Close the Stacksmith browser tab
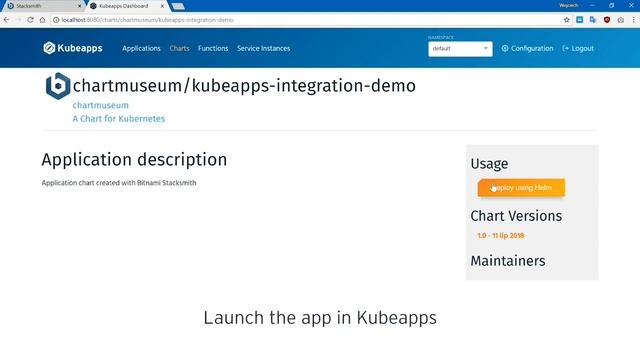640x360 pixels. (x=79, y=6)
